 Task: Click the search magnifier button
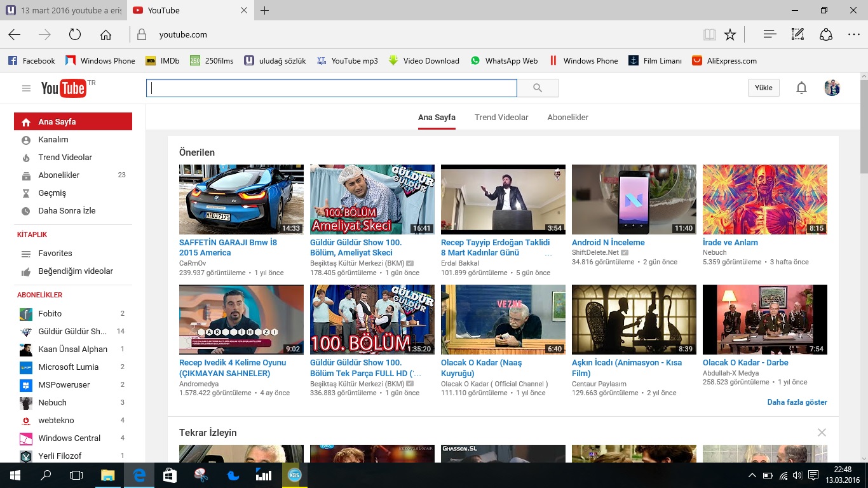tap(538, 88)
